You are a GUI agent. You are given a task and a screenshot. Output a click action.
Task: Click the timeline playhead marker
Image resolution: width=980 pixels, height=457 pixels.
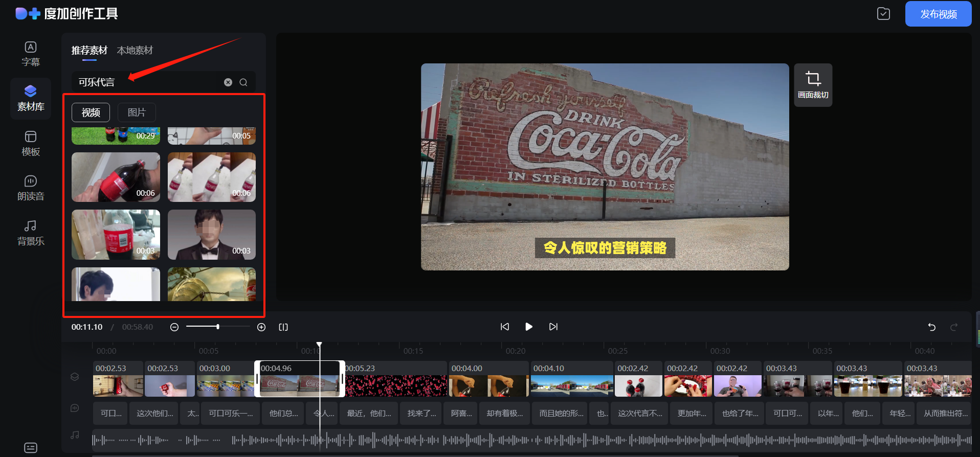point(319,345)
